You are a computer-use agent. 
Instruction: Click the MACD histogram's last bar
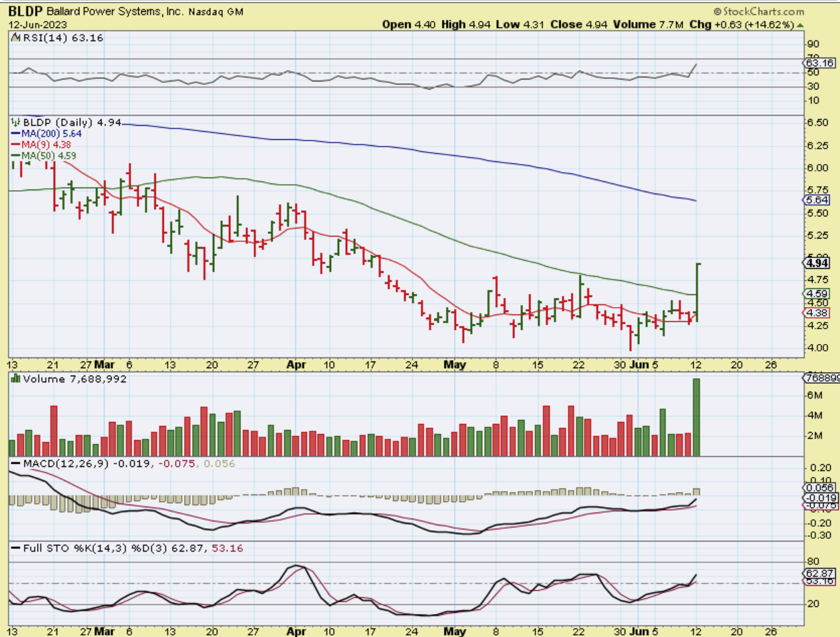[696, 492]
